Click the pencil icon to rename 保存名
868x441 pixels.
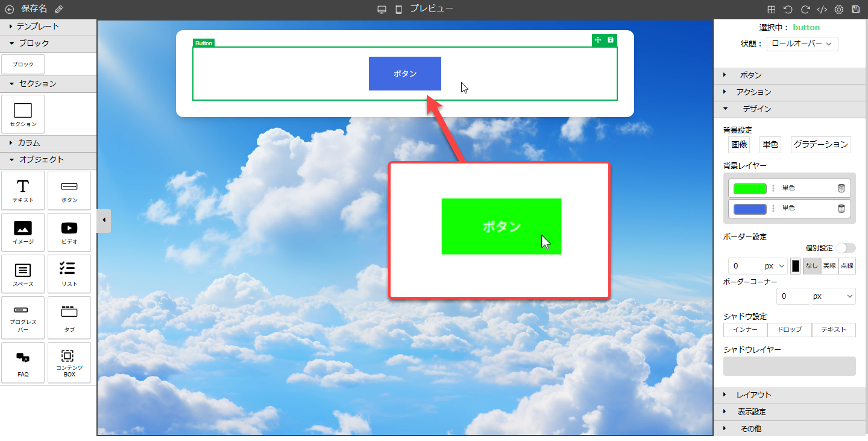pyautogui.click(x=58, y=9)
